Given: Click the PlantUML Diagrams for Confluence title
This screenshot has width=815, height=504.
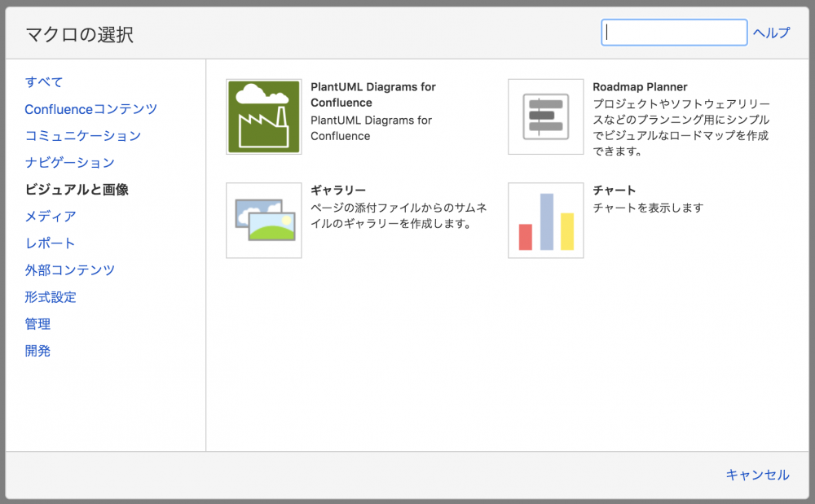Looking at the screenshot, I should 373,94.
